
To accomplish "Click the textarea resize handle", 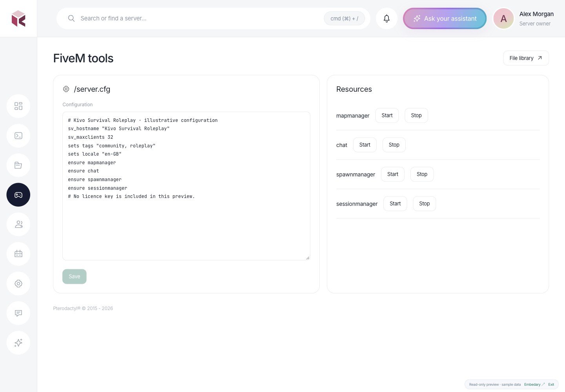I will tap(308, 258).
